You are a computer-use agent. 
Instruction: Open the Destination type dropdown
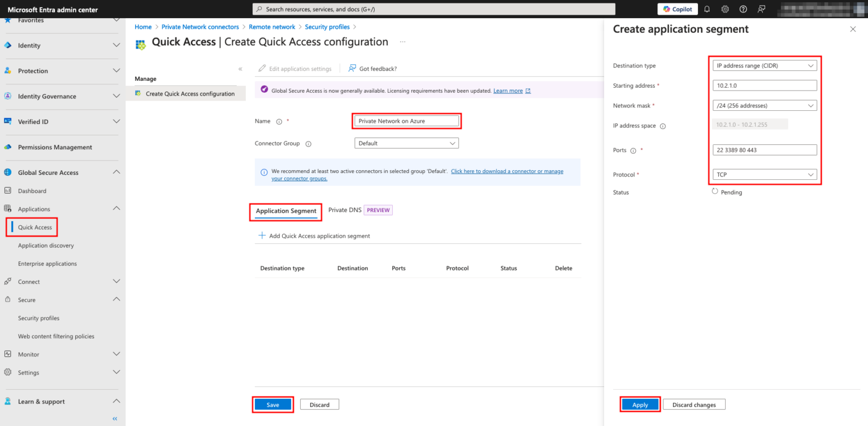tap(764, 65)
